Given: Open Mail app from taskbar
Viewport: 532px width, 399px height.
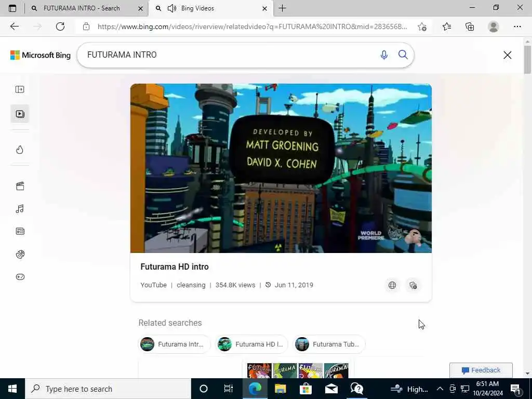Looking at the screenshot, I should click(x=331, y=389).
